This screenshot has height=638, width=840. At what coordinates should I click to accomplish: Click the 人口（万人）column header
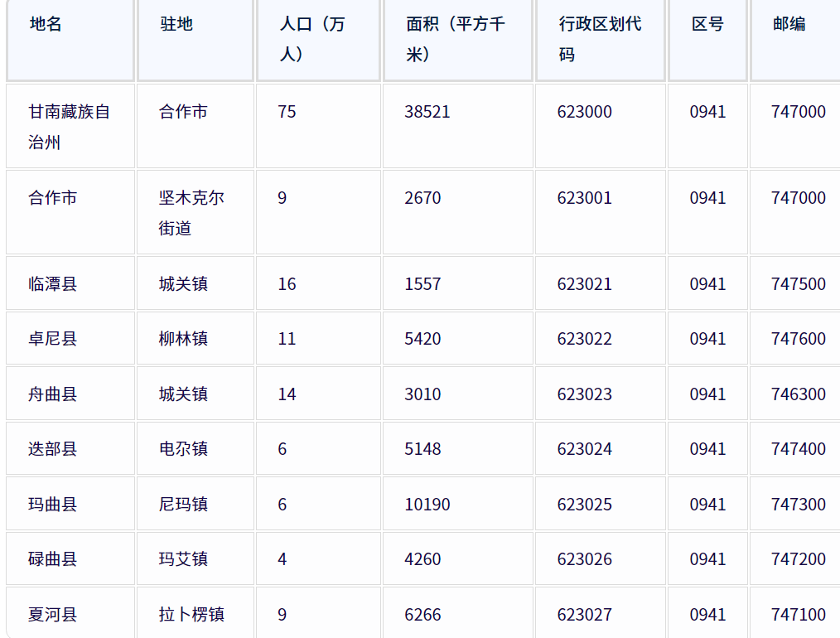318,39
